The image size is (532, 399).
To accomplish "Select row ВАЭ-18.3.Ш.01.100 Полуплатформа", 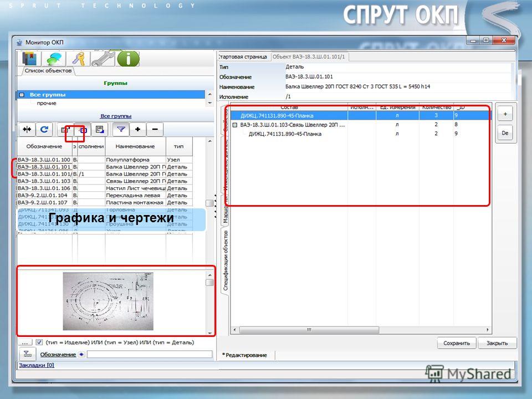I will [105, 160].
